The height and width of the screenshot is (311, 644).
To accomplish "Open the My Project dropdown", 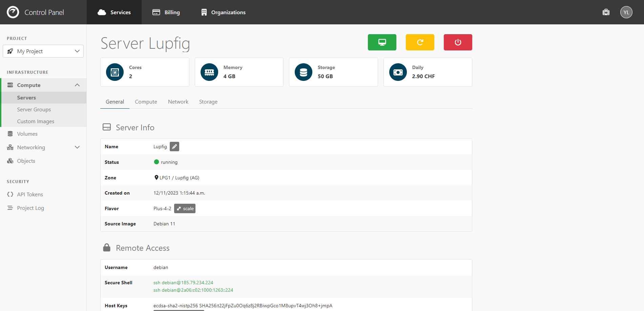I will pos(43,51).
